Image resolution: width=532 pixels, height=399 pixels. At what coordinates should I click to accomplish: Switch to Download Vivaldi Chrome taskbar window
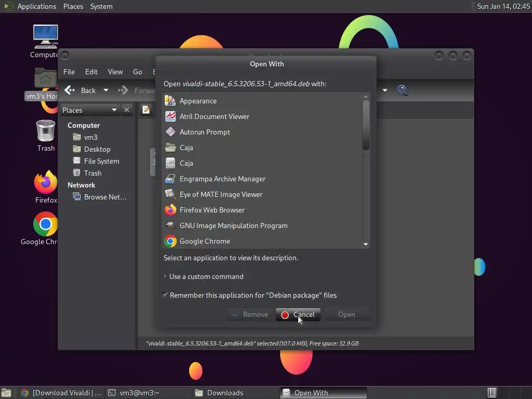click(x=61, y=393)
